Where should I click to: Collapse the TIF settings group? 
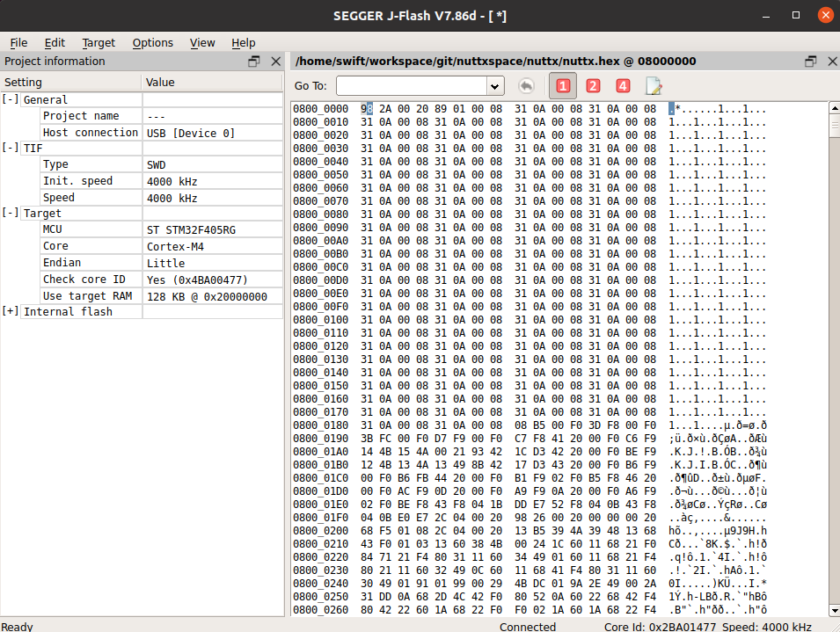[x=11, y=148]
